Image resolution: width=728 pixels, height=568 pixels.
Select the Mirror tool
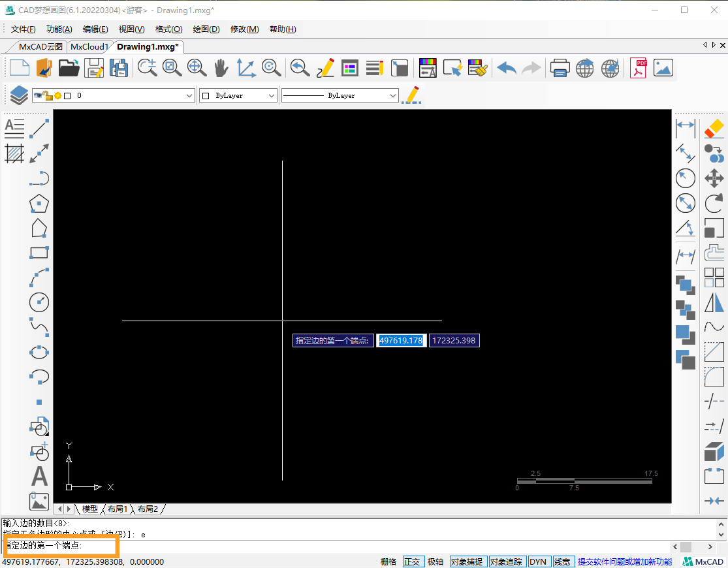pyautogui.click(x=714, y=302)
